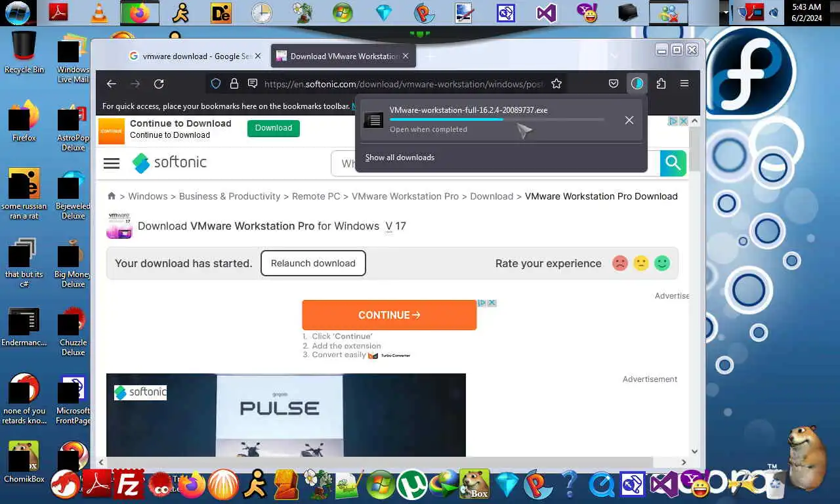Click the Windows Start orb
The width and height of the screenshot is (840, 504).
18,12
